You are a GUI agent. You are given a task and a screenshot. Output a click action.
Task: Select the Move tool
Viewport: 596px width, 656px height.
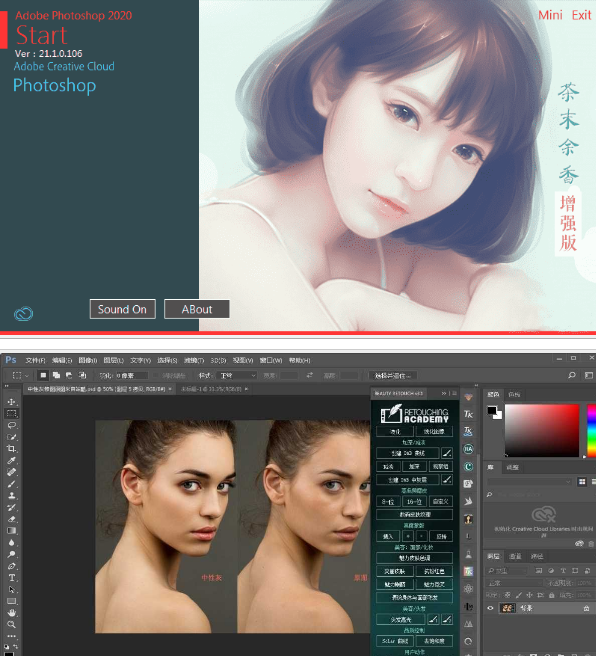[x=11, y=402]
